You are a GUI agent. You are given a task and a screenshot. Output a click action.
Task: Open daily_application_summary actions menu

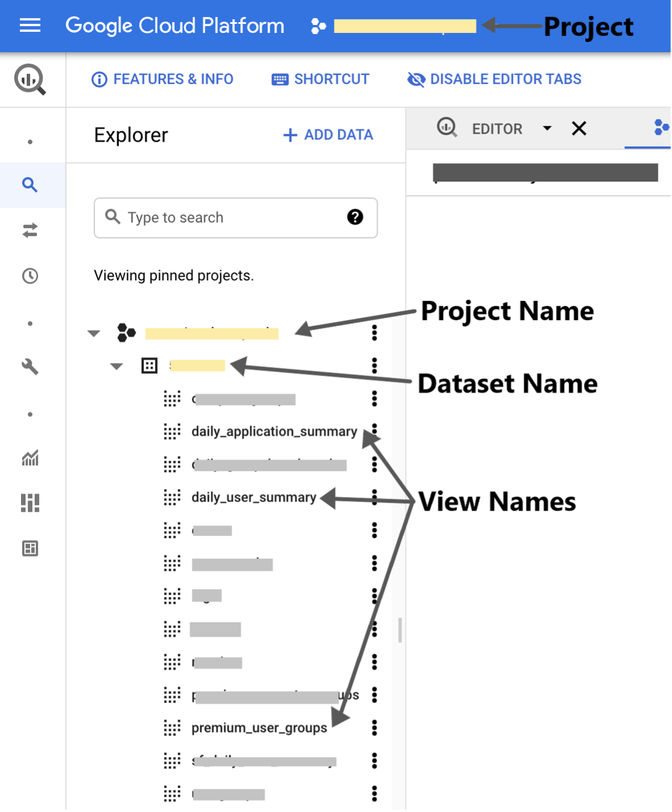click(x=374, y=432)
